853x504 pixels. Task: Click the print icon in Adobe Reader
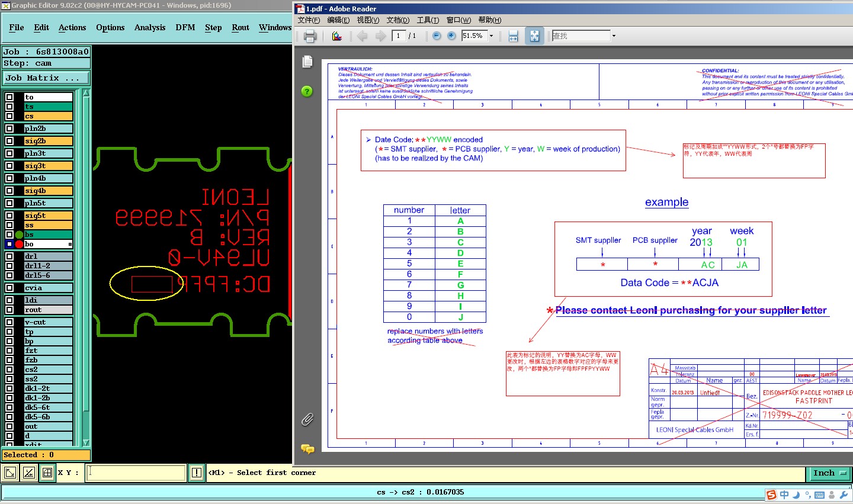(x=310, y=36)
